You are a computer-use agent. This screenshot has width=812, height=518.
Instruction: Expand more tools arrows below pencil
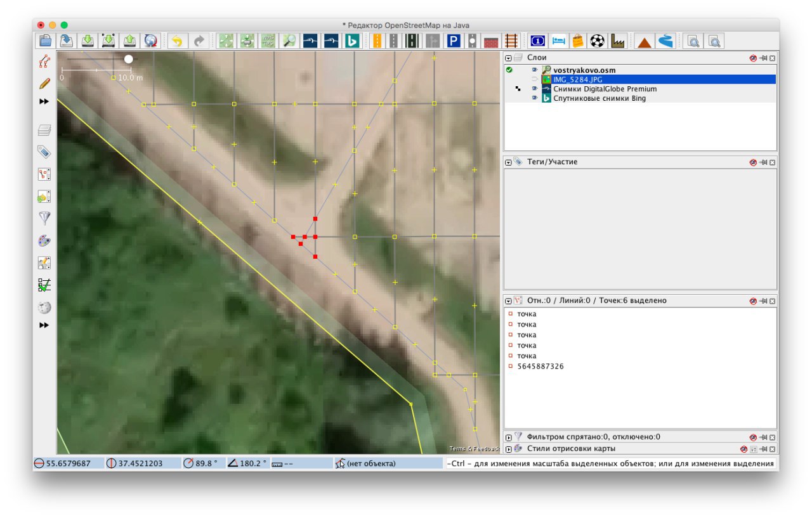pyautogui.click(x=44, y=101)
